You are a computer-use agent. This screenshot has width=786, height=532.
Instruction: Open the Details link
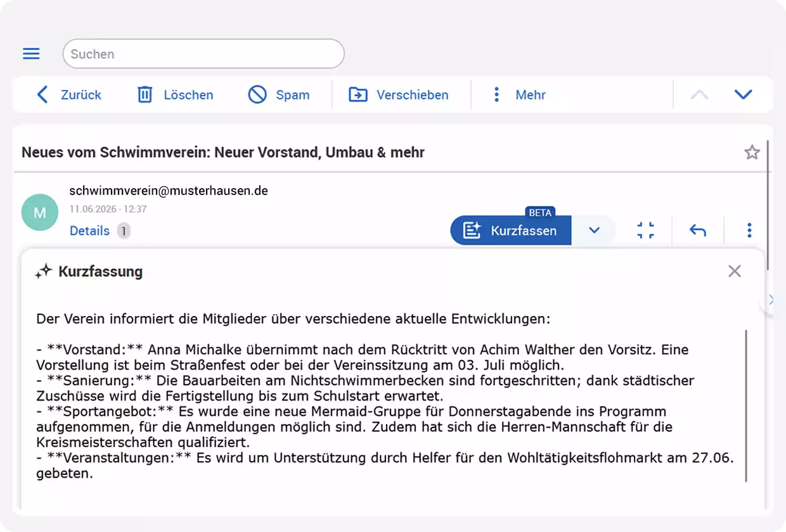(x=89, y=231)
